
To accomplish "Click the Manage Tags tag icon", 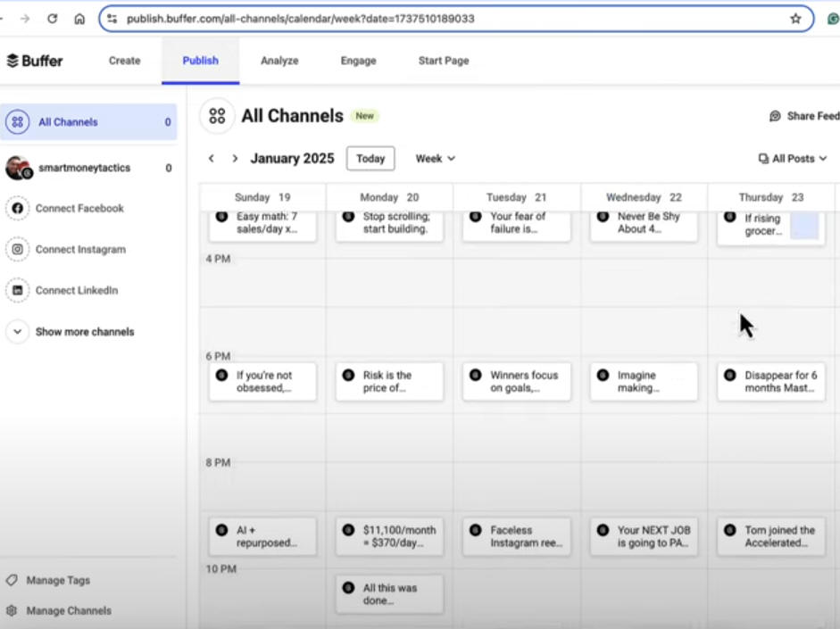I will pos(12,580).
